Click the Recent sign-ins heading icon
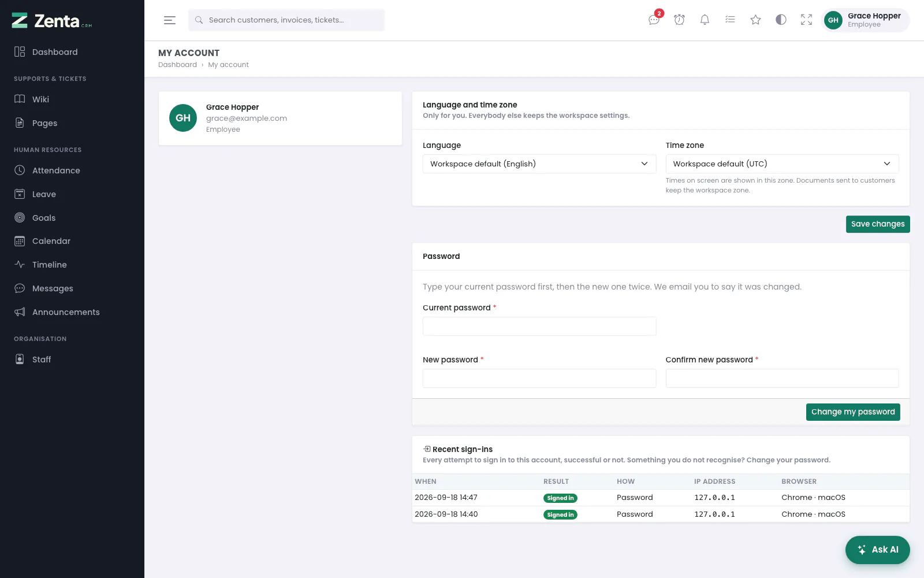This screenshot has height=578, width=924. 427,449
